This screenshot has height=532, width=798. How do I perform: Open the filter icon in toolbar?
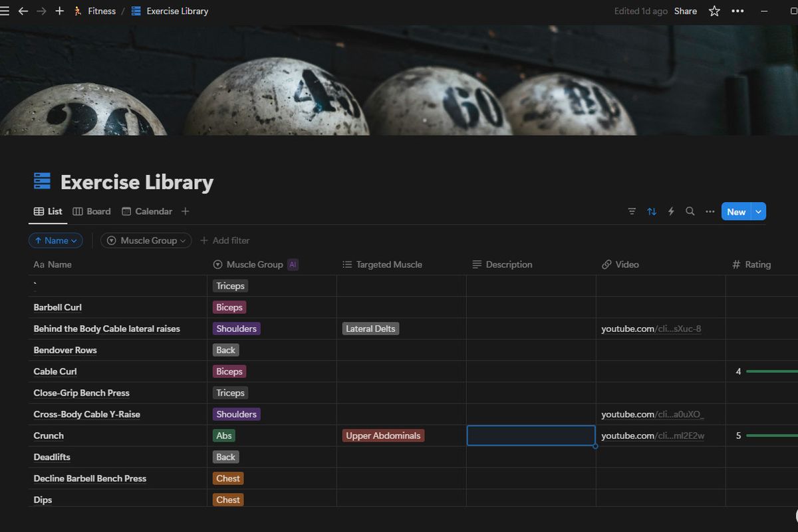tap(632, 211)
